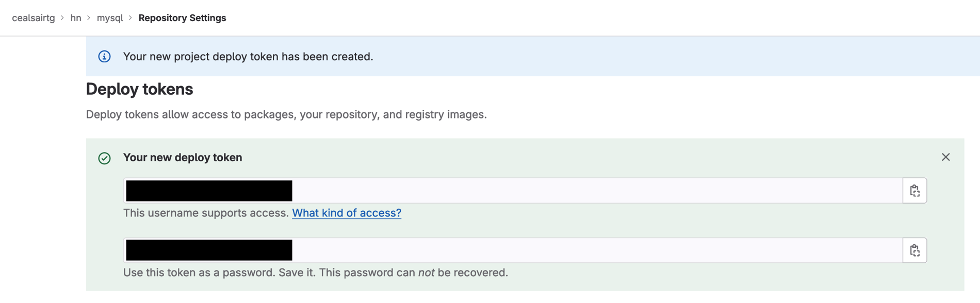
Task: Click the "Your new deploy token" title
Action: click(x=183, y=158)
